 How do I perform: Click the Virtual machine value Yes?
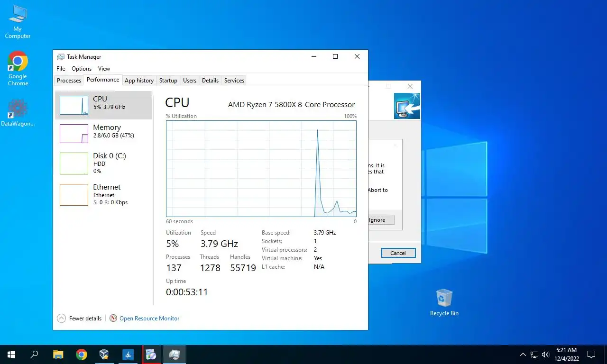click(318, 258)
